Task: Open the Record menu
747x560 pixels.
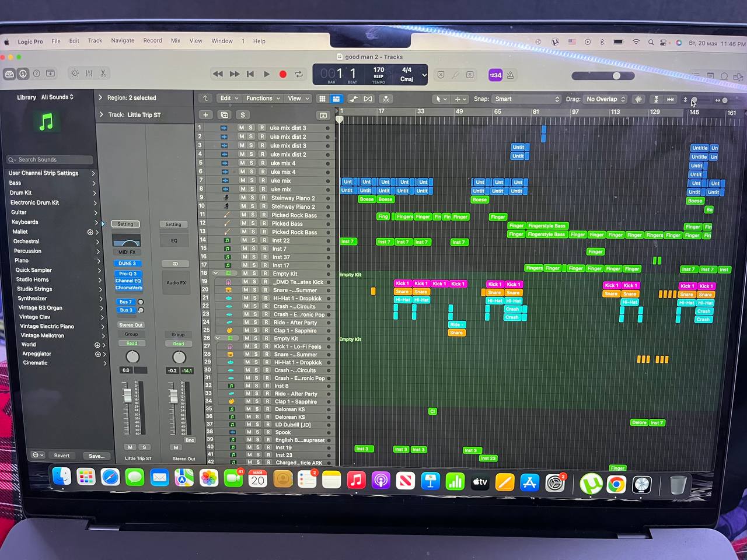Action: pyautogui.click(x=153, y=41)
